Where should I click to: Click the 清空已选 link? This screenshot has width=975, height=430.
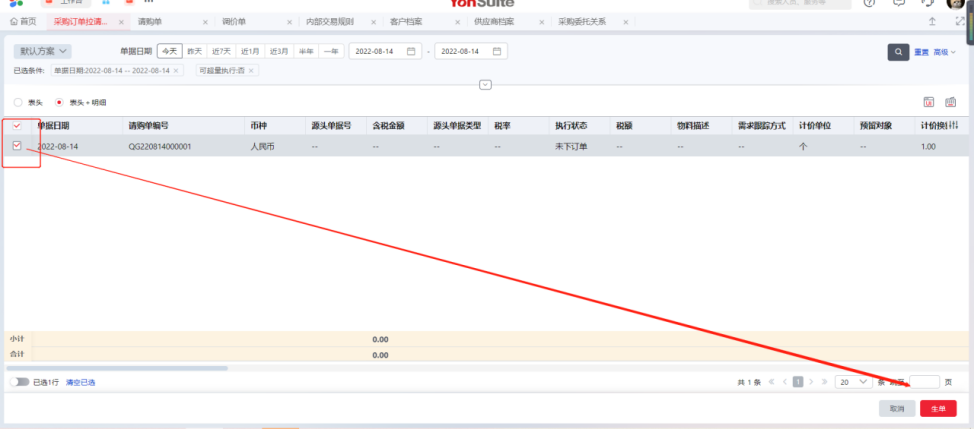pos(80,382)
